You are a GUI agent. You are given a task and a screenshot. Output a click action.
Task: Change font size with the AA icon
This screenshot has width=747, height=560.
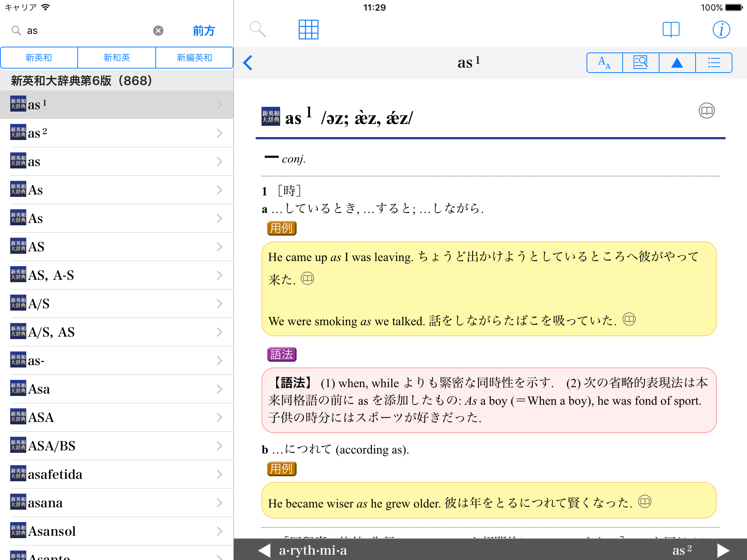604,63
